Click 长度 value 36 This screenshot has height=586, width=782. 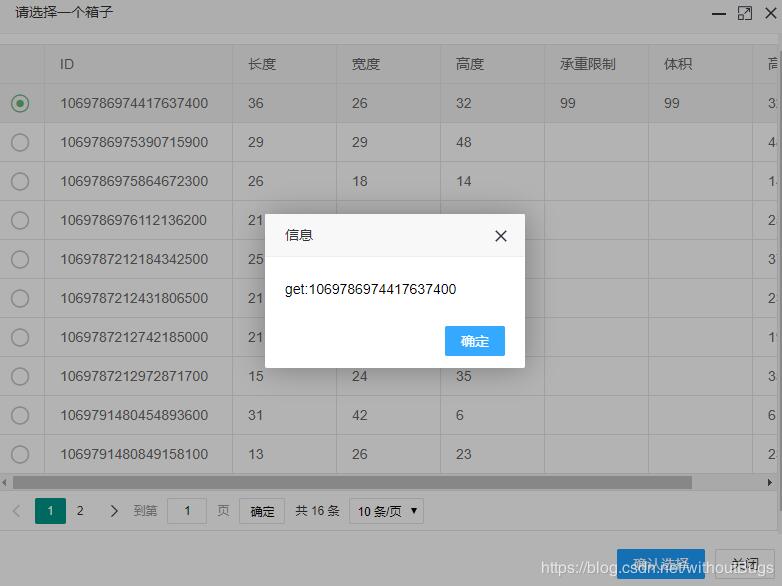point(256,103)
